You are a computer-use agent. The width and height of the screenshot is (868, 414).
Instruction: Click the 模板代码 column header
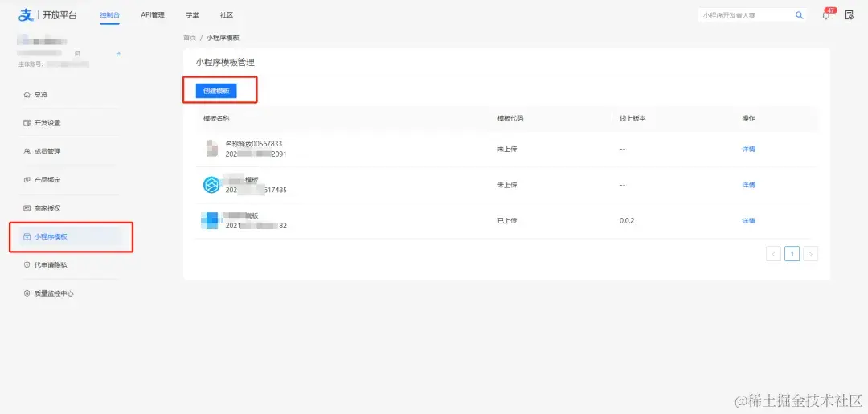click(x=510, y=118)
